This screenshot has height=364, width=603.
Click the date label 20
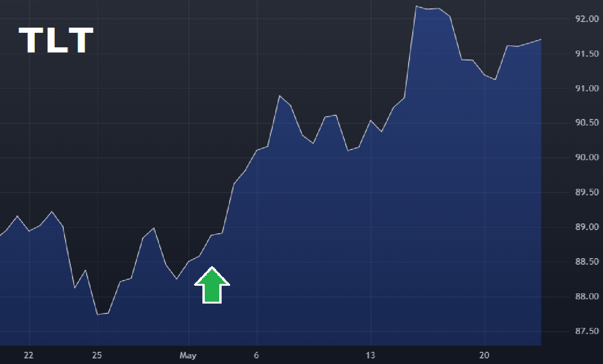(x=484, y=356)
